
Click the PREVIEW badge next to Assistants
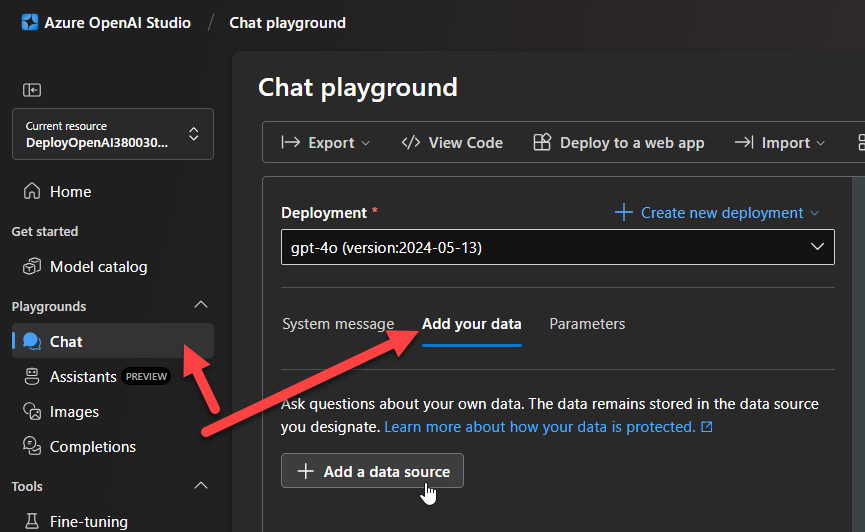coord(146,376)
